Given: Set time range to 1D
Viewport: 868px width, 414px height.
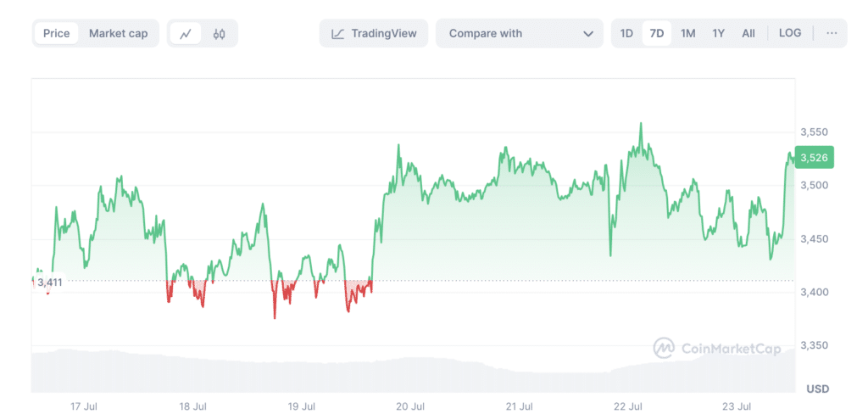Looking at the screenshot, I should pos(626,34).
